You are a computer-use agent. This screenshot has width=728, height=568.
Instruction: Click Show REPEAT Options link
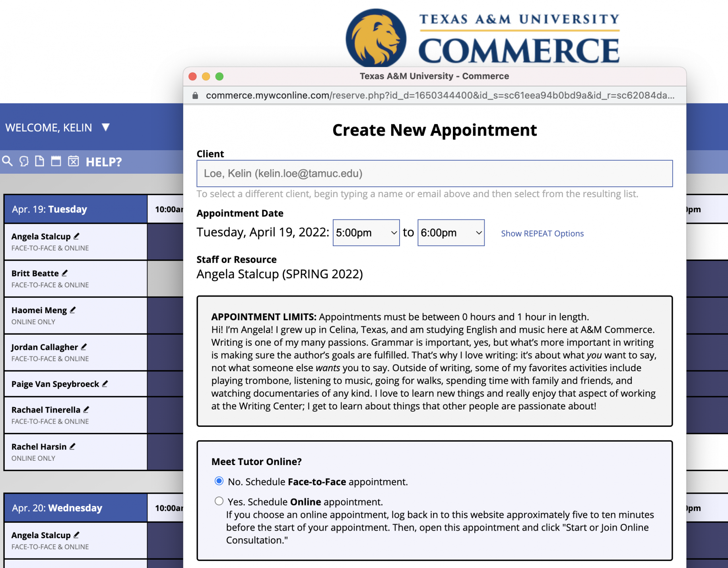pyautogui.click(x=542, y=233)
